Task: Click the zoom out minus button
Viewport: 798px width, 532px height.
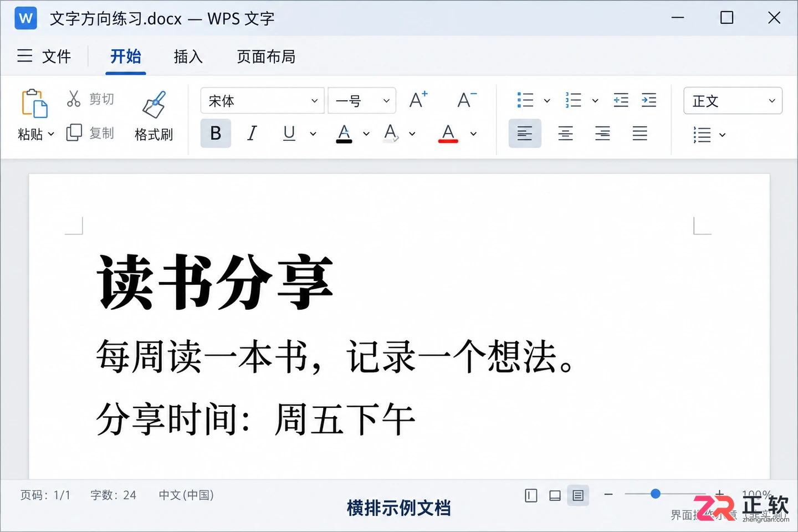Action: point(608,494)
